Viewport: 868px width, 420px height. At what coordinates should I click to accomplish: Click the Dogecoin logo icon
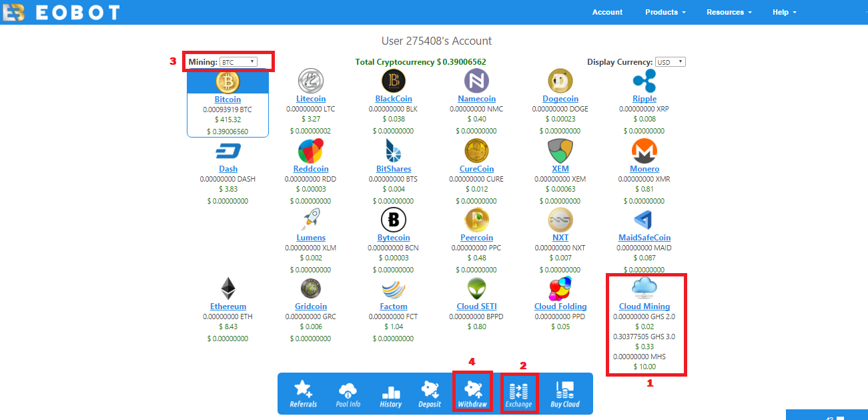tap(560, 81)
